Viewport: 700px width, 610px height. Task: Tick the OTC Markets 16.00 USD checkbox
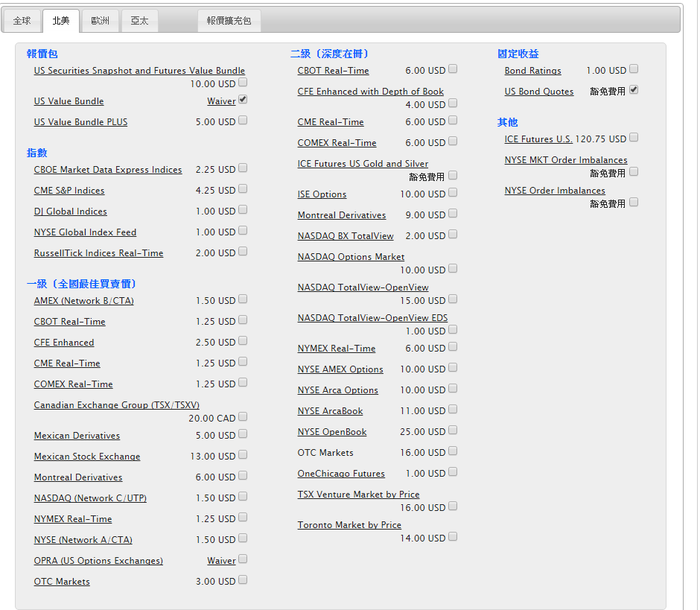point(453,451)
